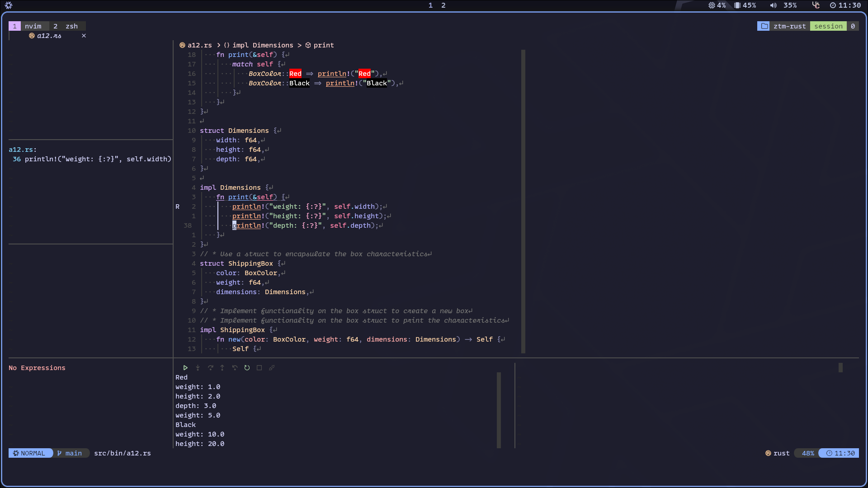This screenshot has height=488, width=868.
Task: Click the editor vertical scrollbar
Action: coord(523,201)
